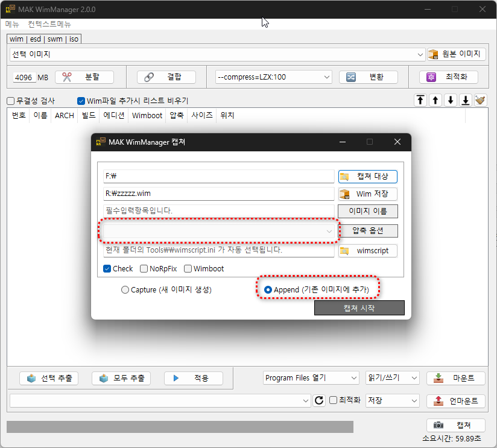Image resolution: width=497 pixels, height=448 pixels.
Task: Uncheck Wim파일 추가시 리스트 비우기 checkbox
Action: coord(81,101)
